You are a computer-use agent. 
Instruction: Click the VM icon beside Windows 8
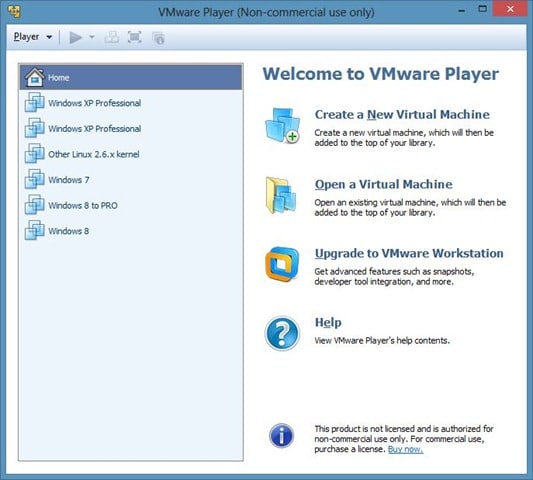(x=34, y=230)
